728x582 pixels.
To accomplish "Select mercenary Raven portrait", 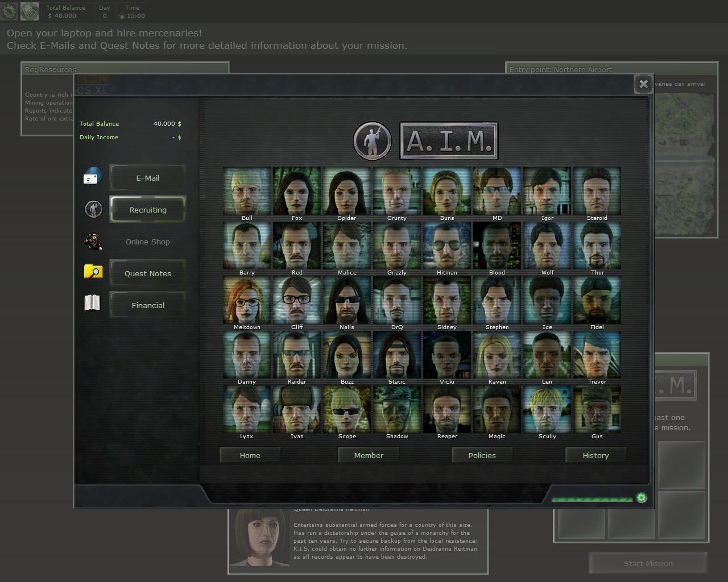I will 497,355.
